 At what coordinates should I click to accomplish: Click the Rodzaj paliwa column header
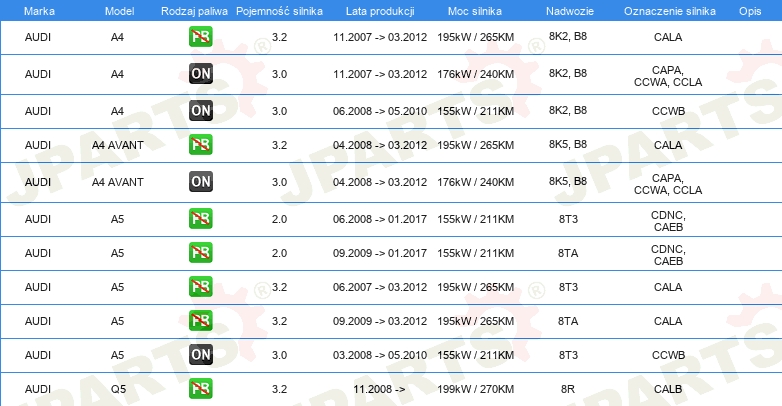coord(194,11)
